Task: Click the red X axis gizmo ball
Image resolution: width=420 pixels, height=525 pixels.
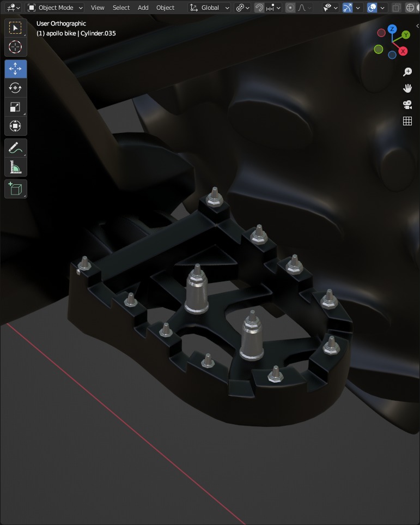Action: 403,51
